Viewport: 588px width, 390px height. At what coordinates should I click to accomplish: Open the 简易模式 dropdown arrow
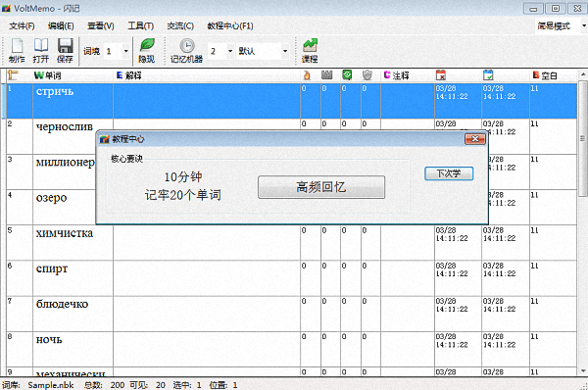[x=583, y=25]
